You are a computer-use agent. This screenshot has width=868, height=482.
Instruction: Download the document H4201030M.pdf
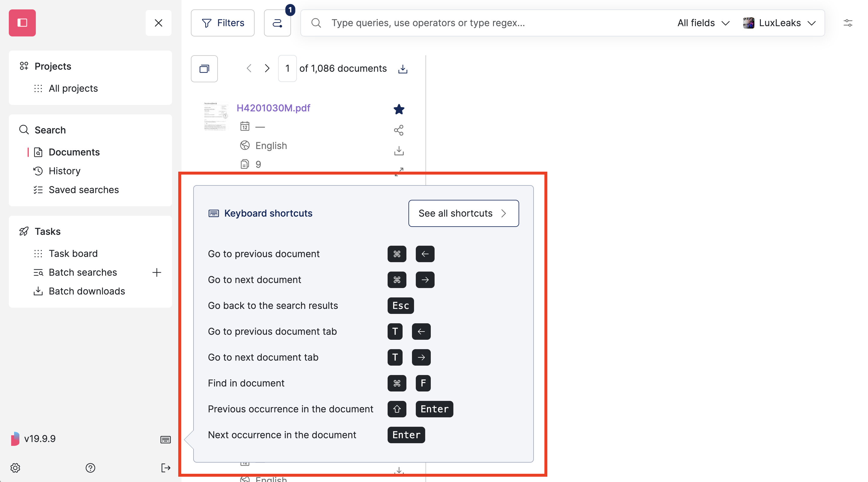point(399,151)
